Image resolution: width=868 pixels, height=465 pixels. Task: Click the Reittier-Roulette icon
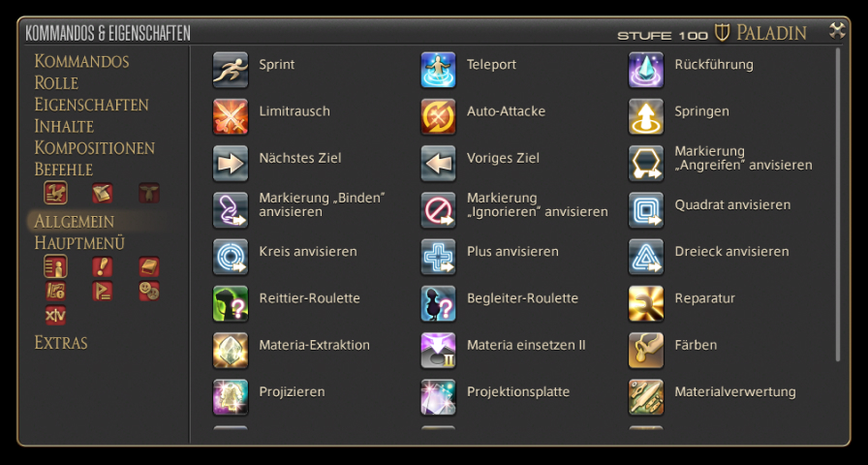coord(231,304)
